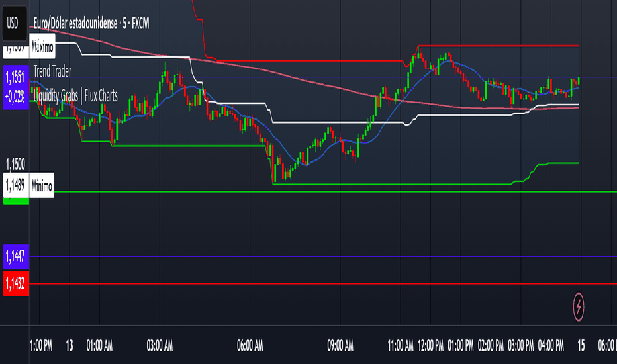Click the 1,1551 current price tag
The image size is (617, 364).
(x=16, y=77)
